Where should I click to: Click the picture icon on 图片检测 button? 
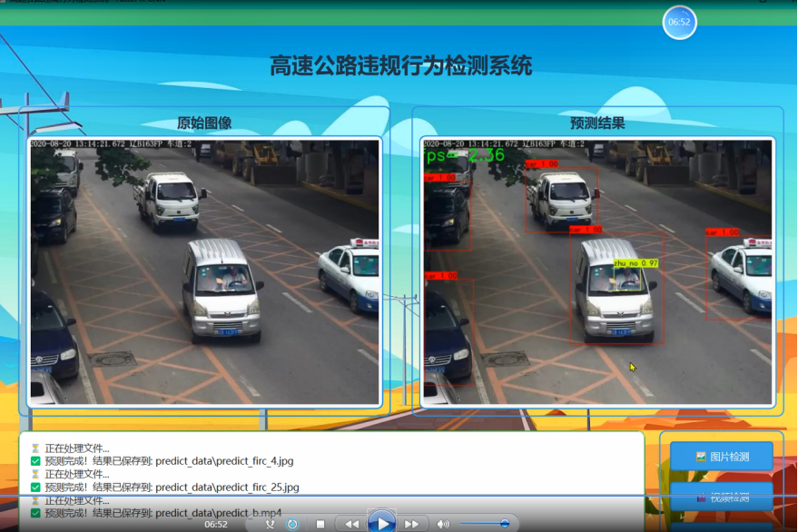point(701,457)
